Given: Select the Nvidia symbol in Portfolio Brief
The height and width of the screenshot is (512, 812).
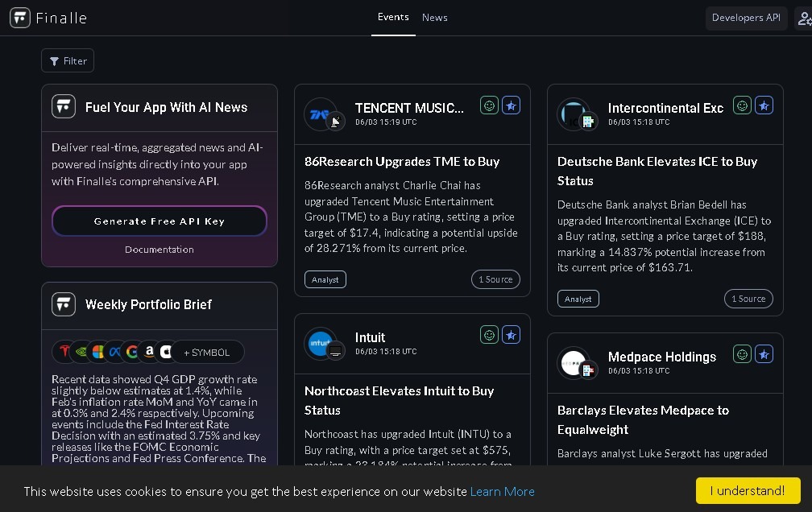Looking at the screenshot, I should (81, 352).
